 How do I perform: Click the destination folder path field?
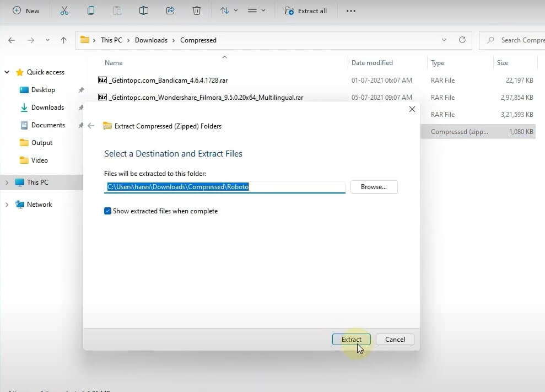tap(225, 187)
